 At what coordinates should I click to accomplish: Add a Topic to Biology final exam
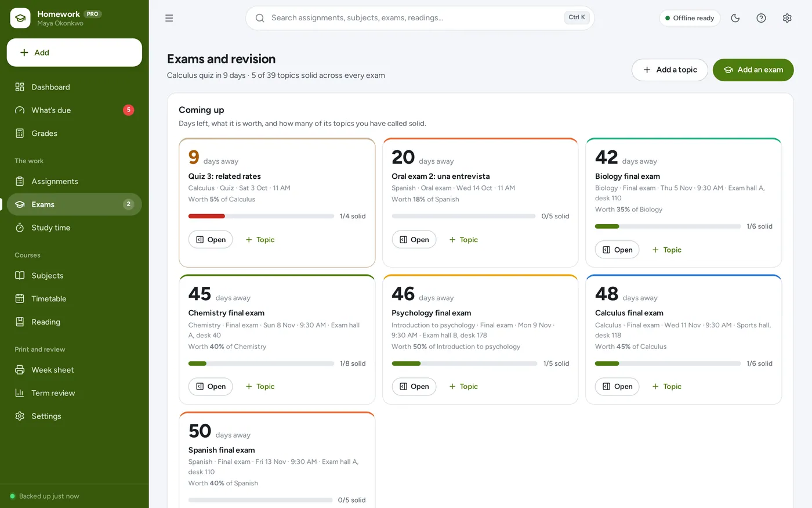click(666, 250)
